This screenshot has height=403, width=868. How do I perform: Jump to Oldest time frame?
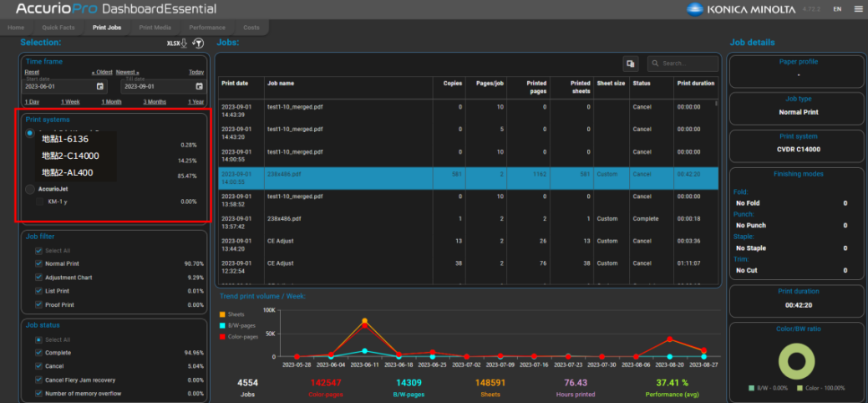coord(102,72)
